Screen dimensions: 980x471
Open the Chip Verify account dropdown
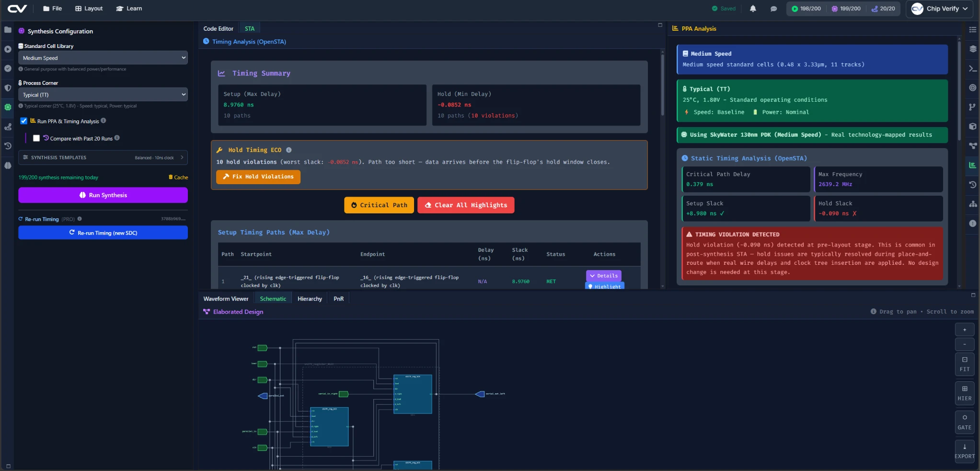point(940,9)
